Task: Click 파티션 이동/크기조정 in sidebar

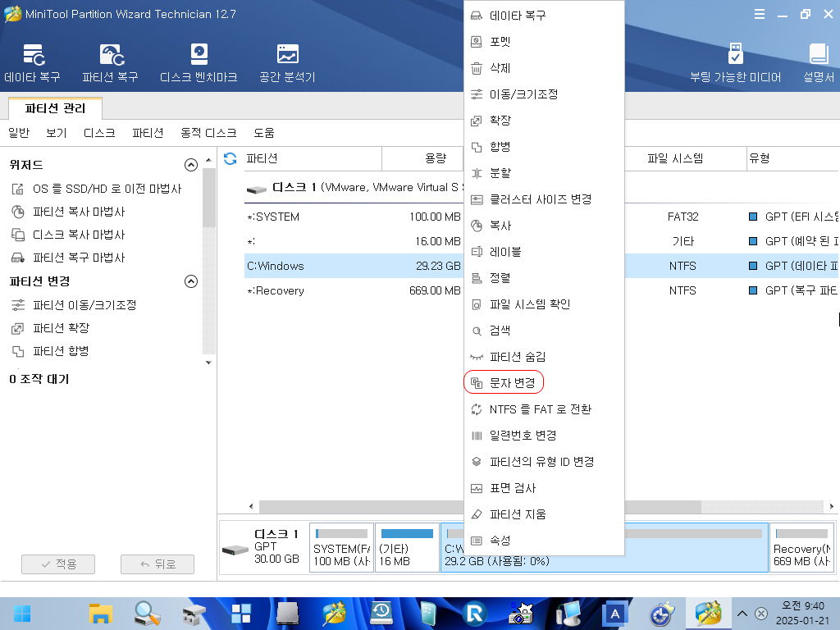Action: tap(74, 305)
